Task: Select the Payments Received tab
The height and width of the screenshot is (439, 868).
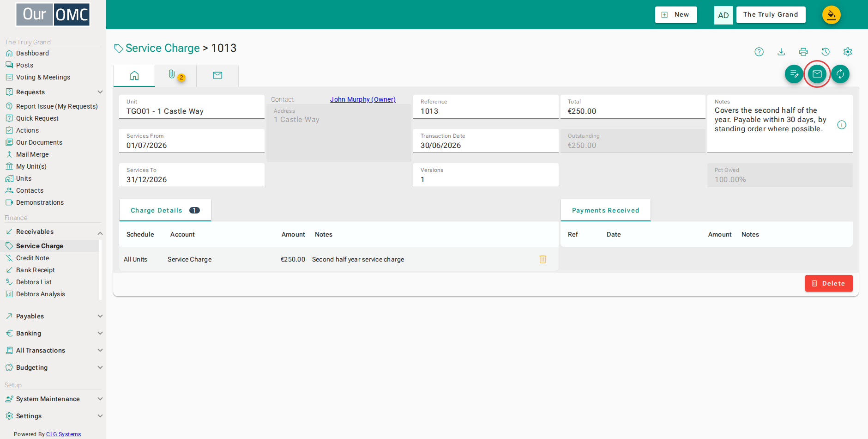Action: (x=606, y=210)
